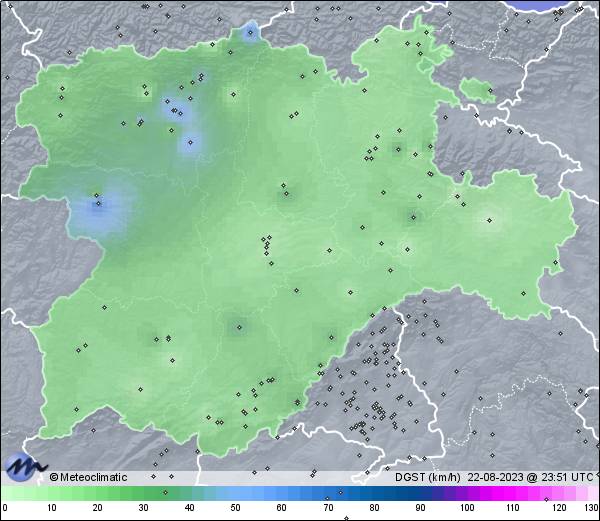The width and height of the screenshot is (600, 521).
Task: Click the station in the pale halo in the eastern province
Action: (489, 220)
